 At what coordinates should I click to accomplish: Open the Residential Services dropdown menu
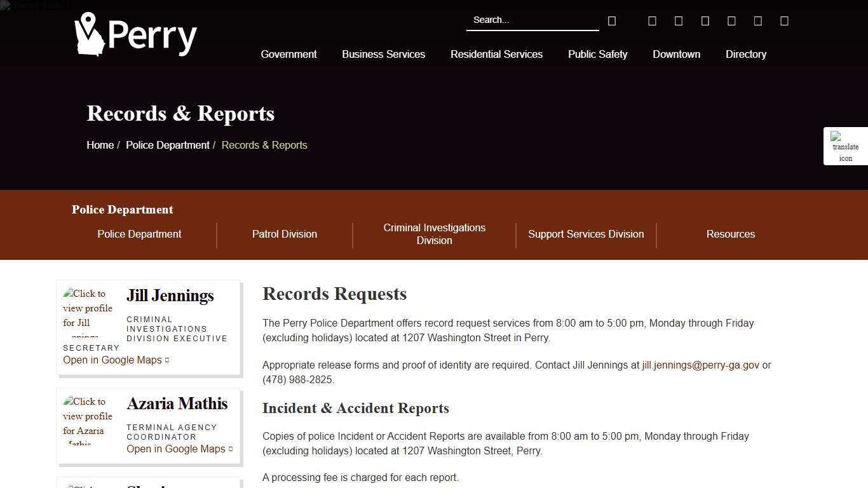click(496, 55)
